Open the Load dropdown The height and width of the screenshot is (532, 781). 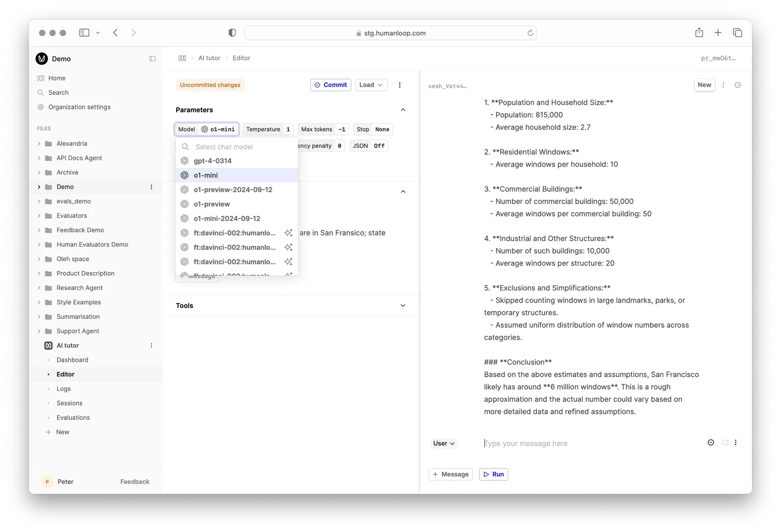371,85
